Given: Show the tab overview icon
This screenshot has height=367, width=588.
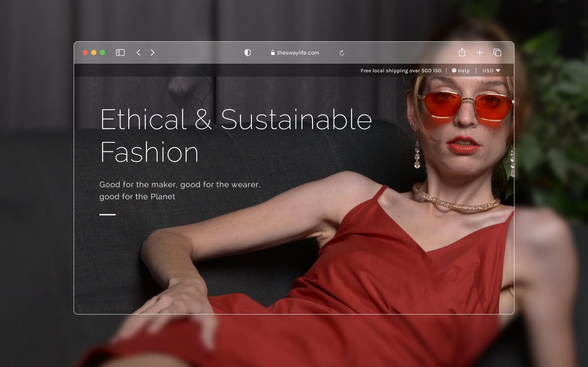Looking at the screenshot, I should point(497,52).
